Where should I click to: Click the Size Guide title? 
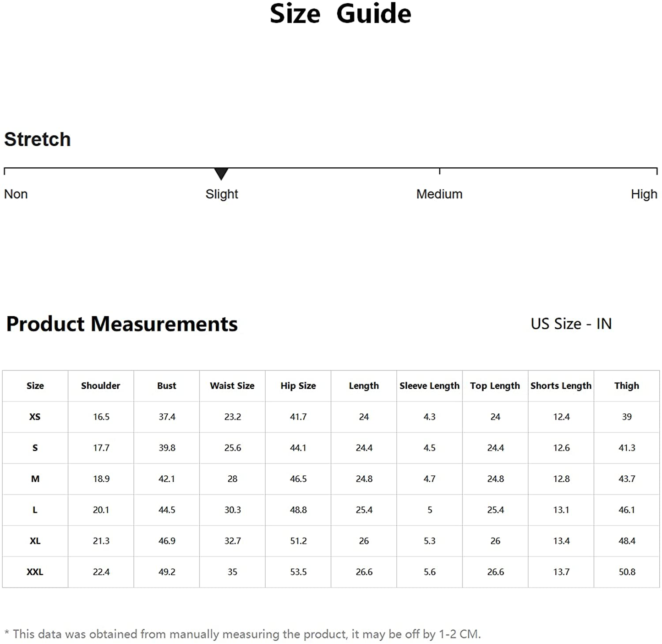[x=340, y=14]
